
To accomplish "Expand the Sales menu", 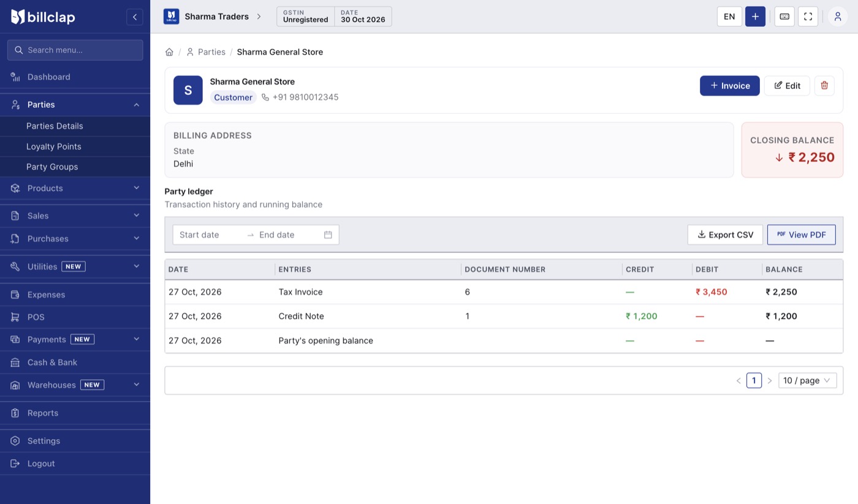I will (x=137, y=216).
